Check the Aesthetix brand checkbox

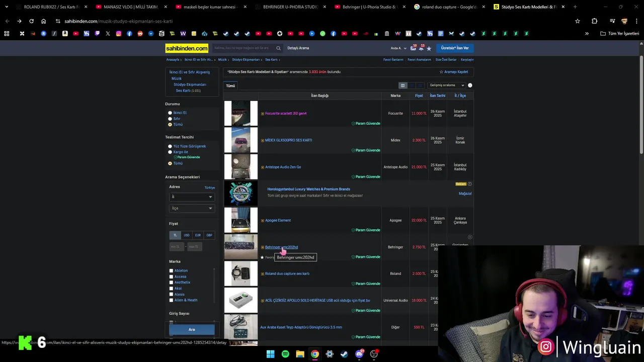pos(171,283)
